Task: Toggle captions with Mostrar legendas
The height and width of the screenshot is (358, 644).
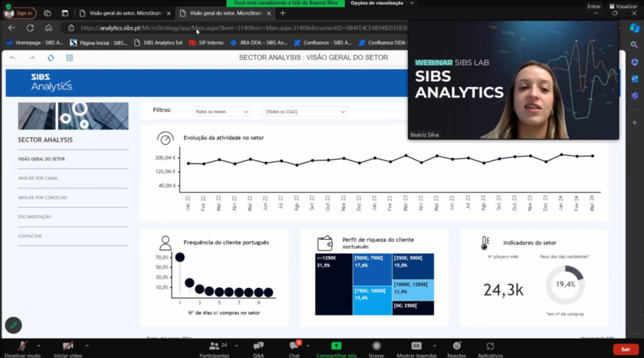Action: 416,346
